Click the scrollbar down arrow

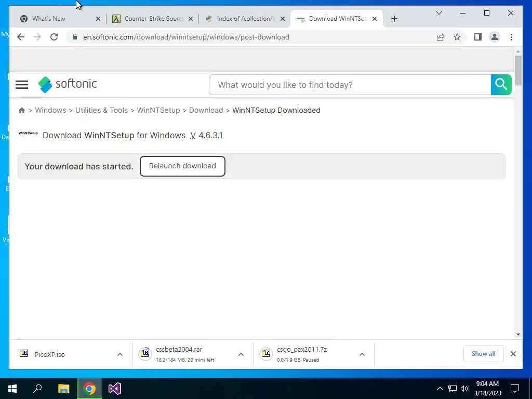click(518, 335)
